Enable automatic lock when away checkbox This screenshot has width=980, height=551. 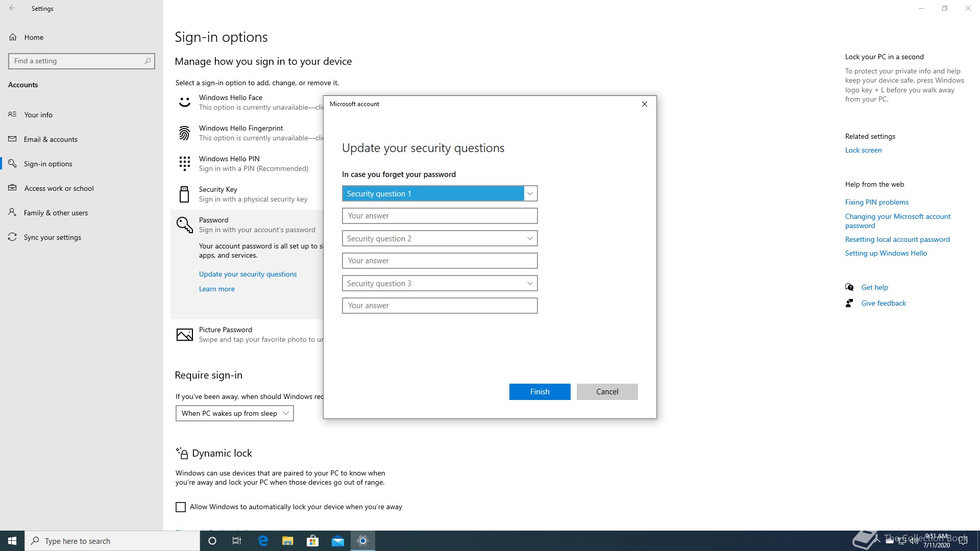click(x=181, y=507)
